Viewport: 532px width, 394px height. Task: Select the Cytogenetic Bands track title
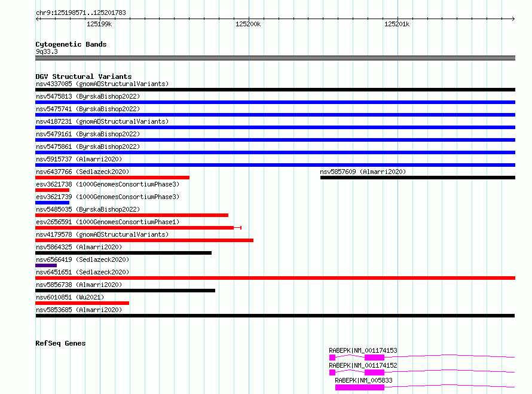point(71,44)
